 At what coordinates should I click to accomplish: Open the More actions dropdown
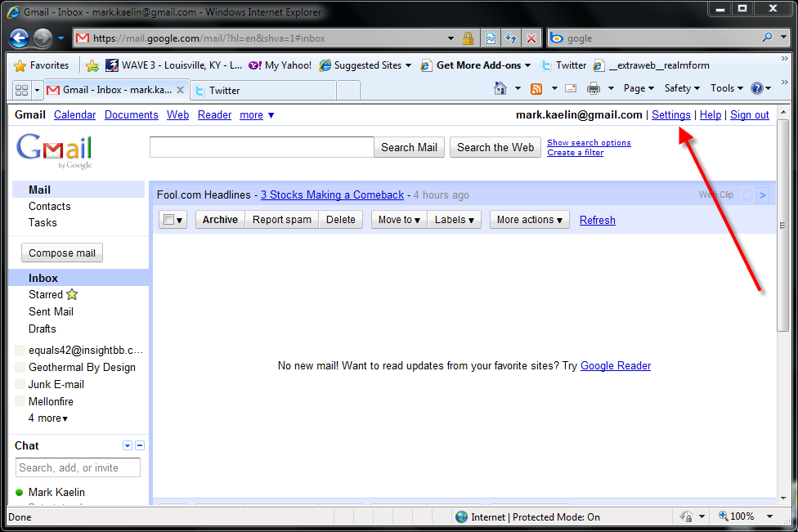coord(530,220)
